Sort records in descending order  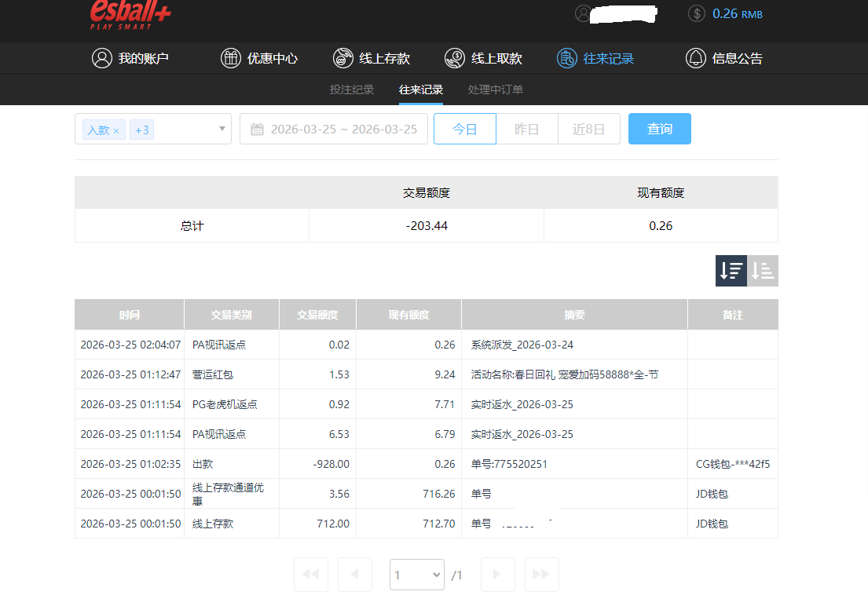[x=731, y=271]
